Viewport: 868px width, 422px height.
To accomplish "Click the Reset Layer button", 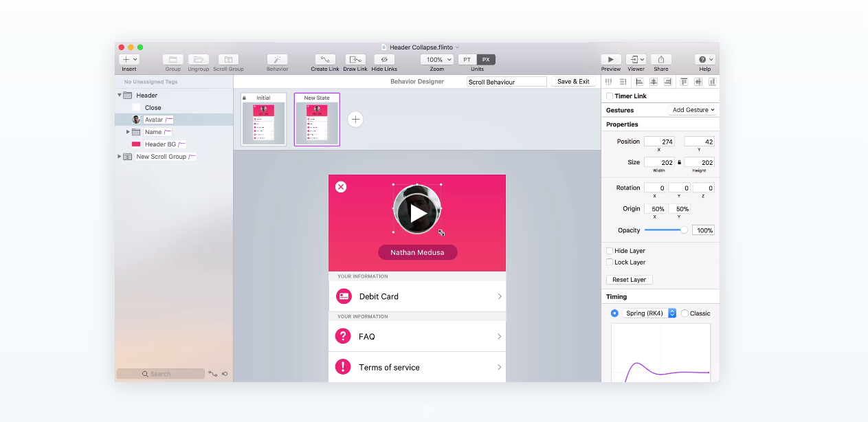I will point(629,280).
